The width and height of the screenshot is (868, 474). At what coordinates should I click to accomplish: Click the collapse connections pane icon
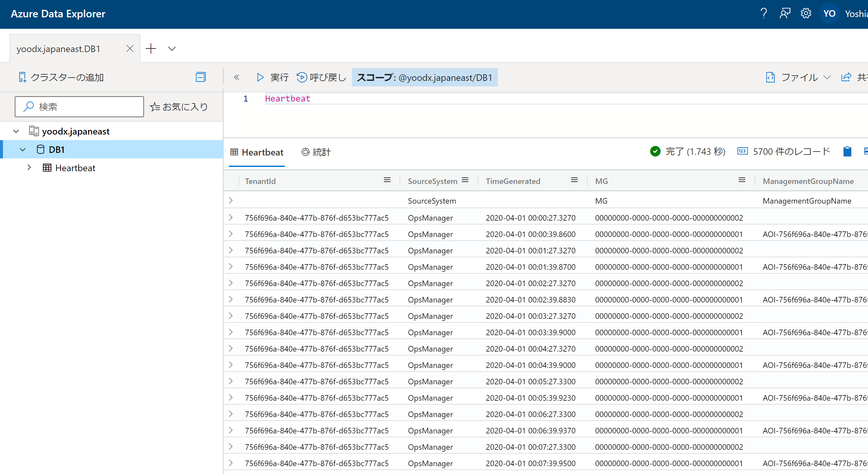pyautogui.click(x=201, y=77)
